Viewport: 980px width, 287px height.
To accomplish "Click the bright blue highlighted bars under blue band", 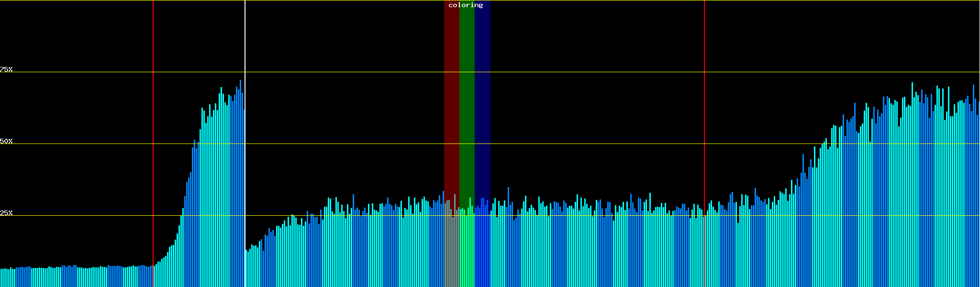I will click(482, 249).
